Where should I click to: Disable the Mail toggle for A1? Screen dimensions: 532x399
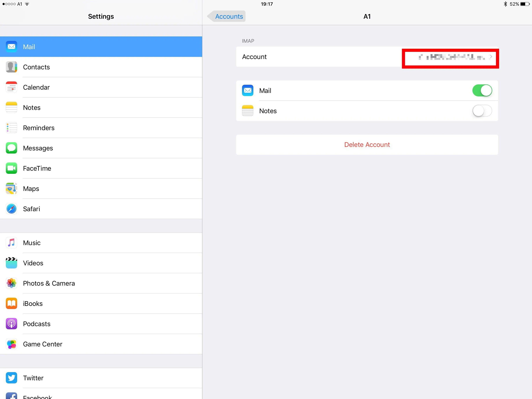click(482, 90)
